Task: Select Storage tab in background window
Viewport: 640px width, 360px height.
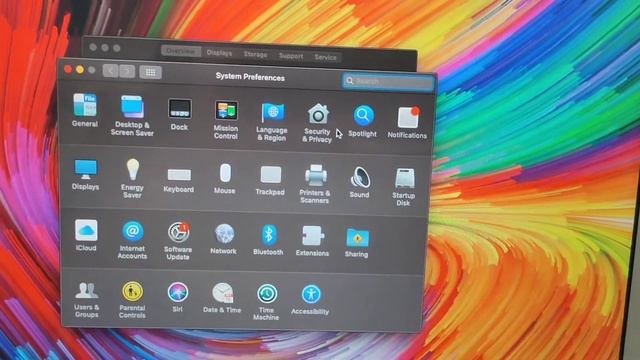Action: 256,54
